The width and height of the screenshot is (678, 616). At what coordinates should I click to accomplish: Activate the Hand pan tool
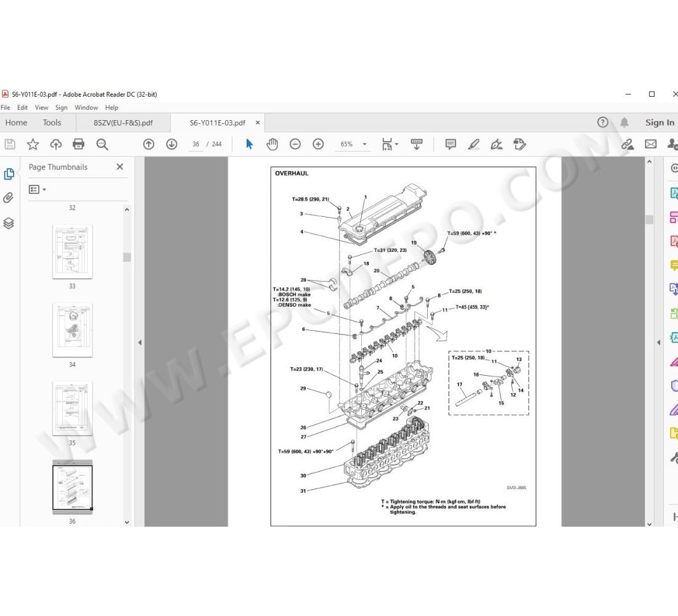(x=272, y=144)
